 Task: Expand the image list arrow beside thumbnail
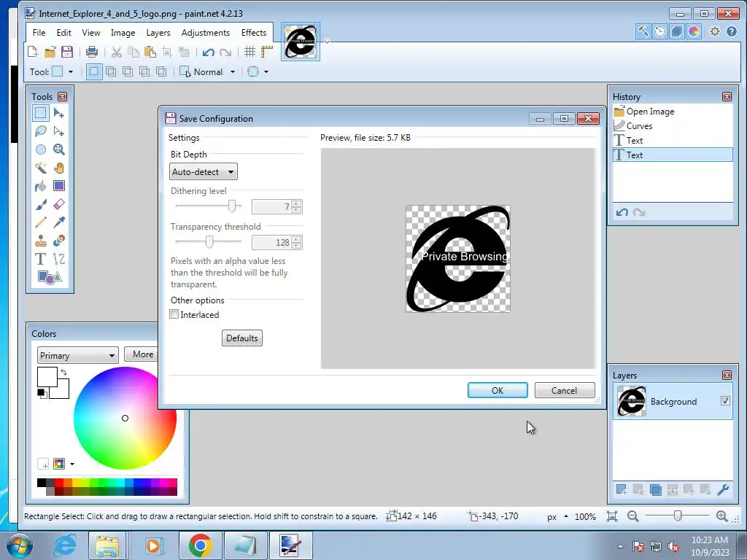pyautogui.click(x=328, y=41)
